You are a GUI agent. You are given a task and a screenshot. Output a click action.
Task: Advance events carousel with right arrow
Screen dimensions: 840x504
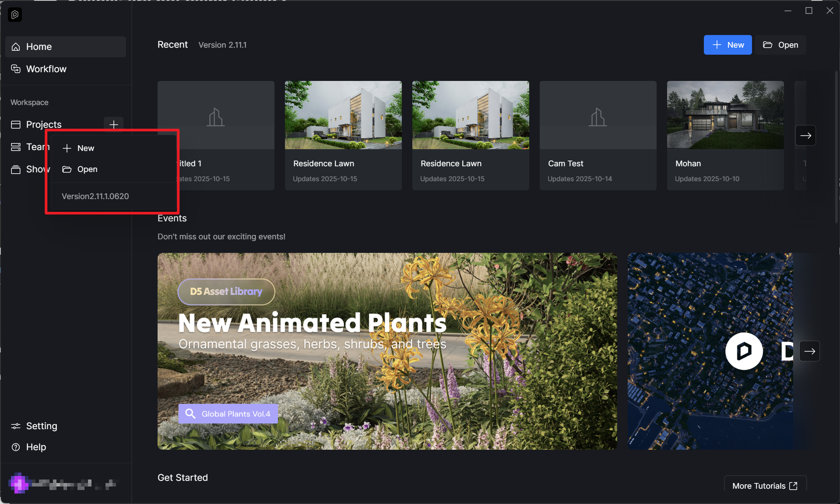[x=809, y=351]
